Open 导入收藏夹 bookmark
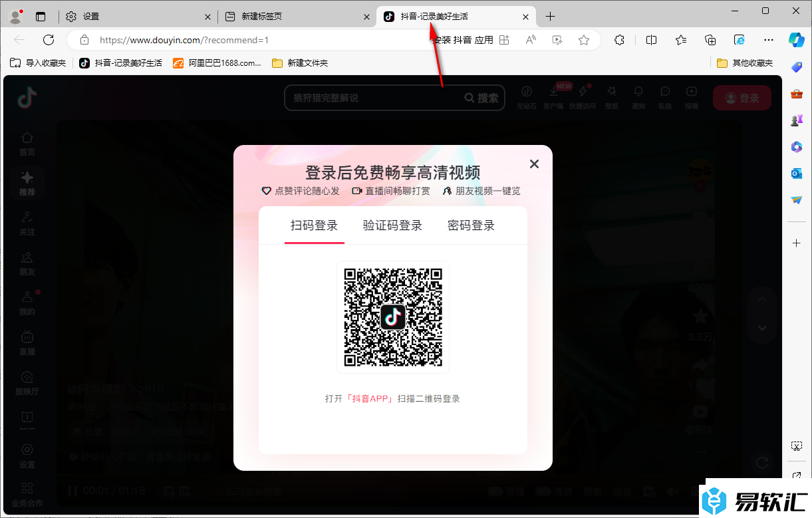 tap(38, 63)
